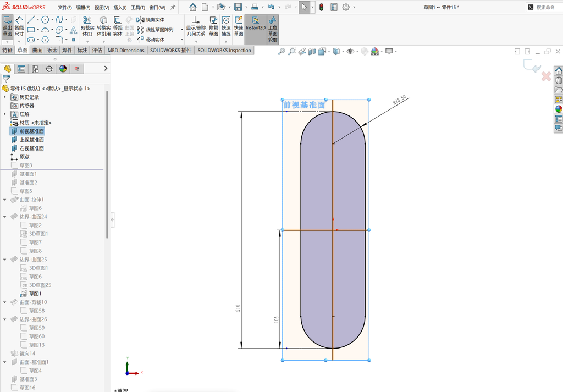
Task: Click the Save icon in title bar
Action: (x=238, y=7)
